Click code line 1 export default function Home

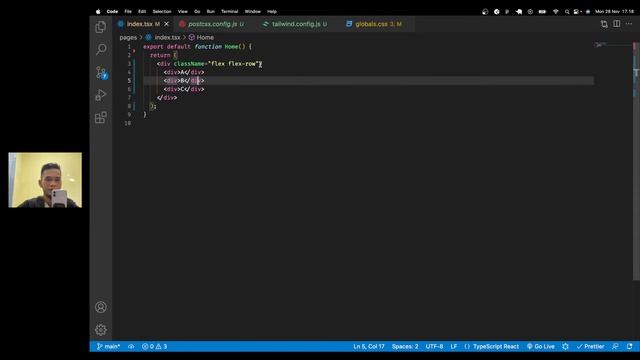(197, 47)
